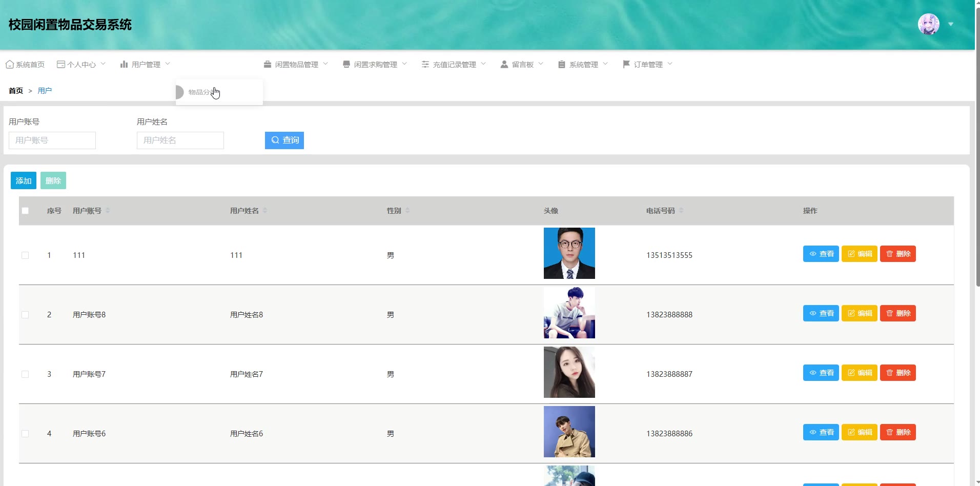Click the person icon for 留言板

pos(504,65)
